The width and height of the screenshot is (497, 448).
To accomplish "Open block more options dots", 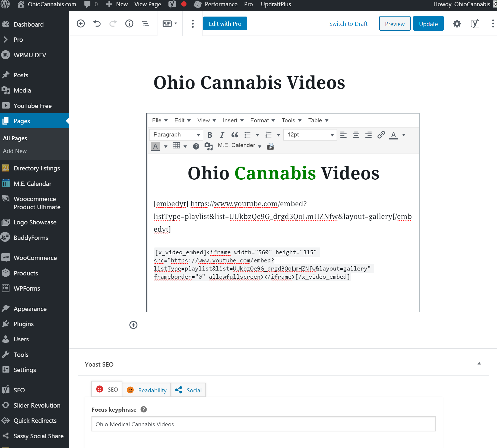I will 193,24.
